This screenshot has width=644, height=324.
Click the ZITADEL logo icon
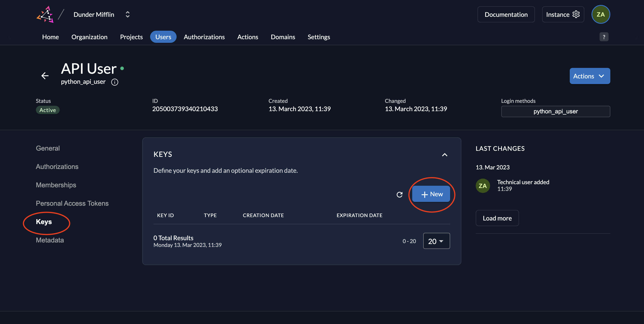tap(45, 15)
